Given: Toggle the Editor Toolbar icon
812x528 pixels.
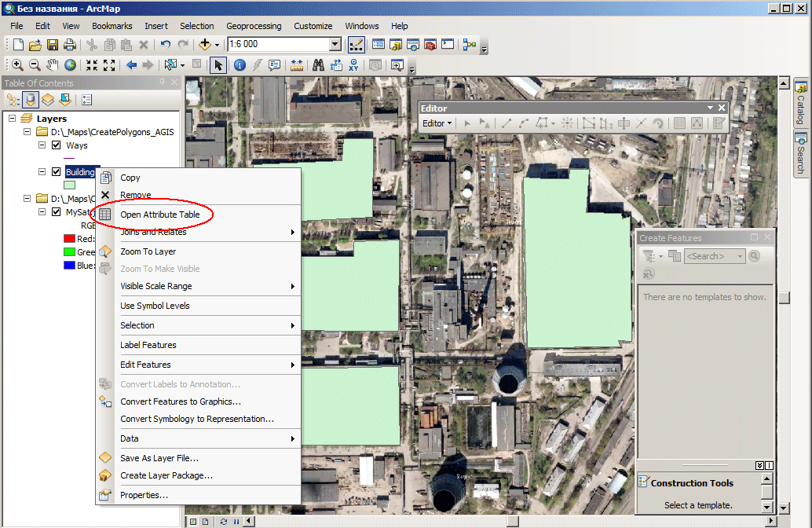Looking at the screenshot, I should [357, 45].
